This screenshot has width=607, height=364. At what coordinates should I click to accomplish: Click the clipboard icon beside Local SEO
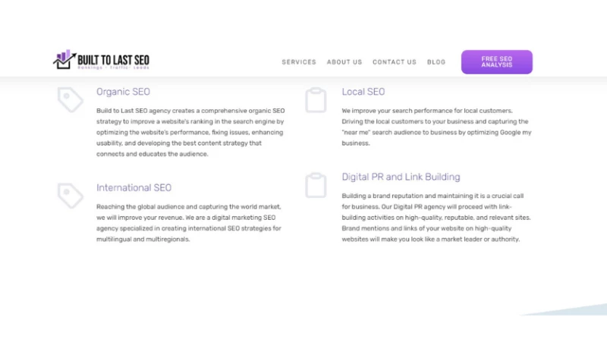316,100
